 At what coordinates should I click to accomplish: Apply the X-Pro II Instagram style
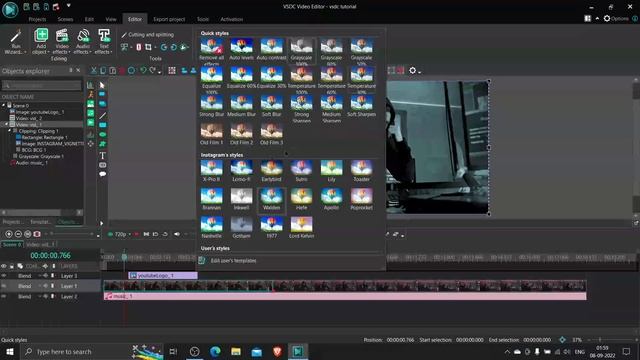click(211, 171)
